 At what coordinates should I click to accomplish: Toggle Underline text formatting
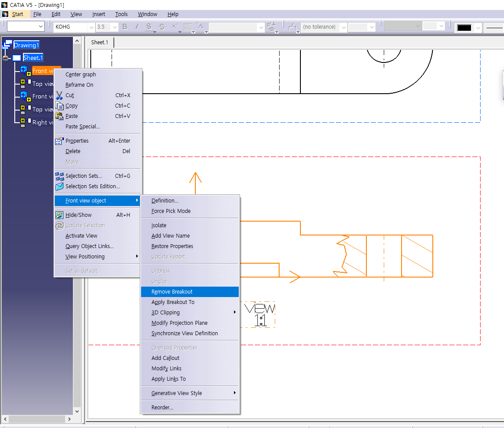[x=149, y=27]
